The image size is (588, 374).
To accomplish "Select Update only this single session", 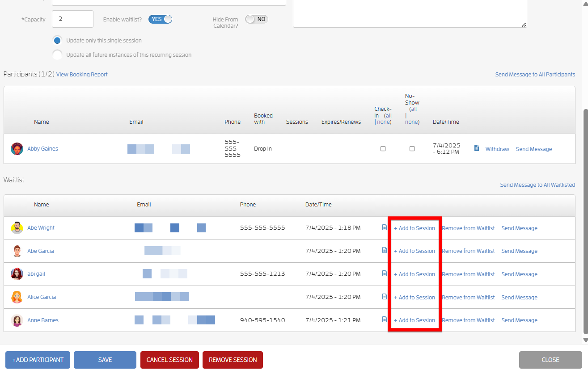I will pyautogui.click(x=57, y=40).
